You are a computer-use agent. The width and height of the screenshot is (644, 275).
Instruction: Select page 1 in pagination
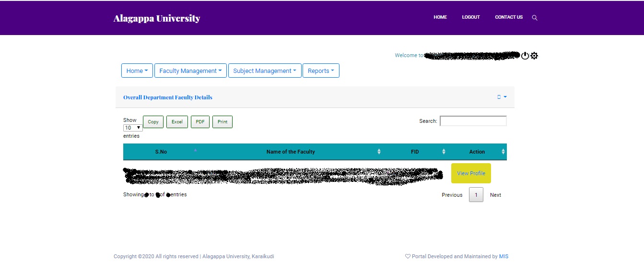(x=476, y=195)
